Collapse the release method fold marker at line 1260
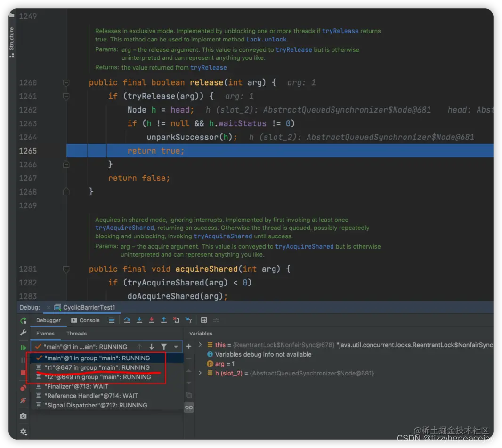Screen dimensions: 502x448 66,83
